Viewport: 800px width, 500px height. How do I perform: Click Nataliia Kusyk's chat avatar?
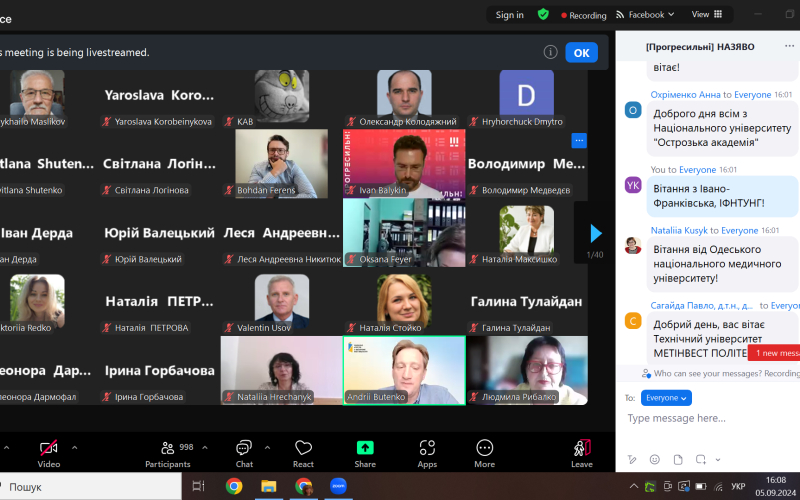(x=633, y=245)
